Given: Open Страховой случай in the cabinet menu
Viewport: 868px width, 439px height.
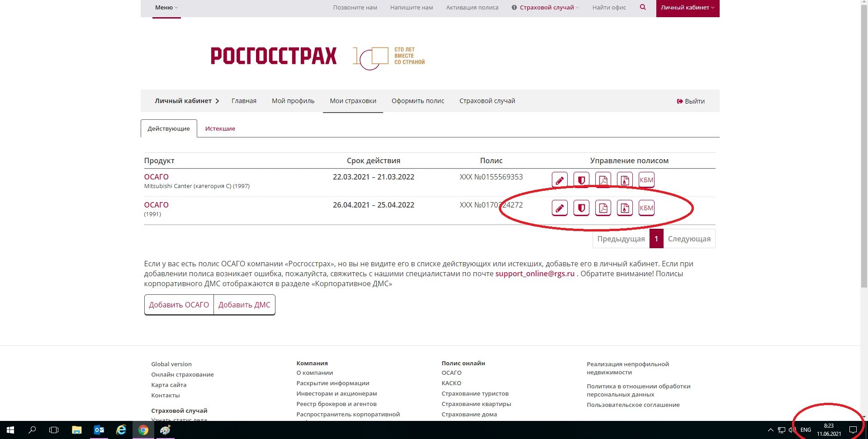Looking at the screenshot, I should coord(487,101).
